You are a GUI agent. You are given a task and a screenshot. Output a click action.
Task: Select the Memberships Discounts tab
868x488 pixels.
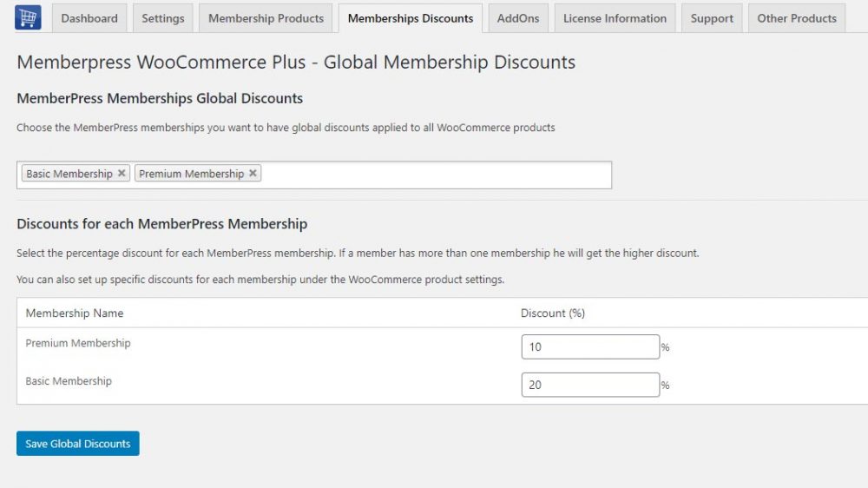click(x=411, y=18)
